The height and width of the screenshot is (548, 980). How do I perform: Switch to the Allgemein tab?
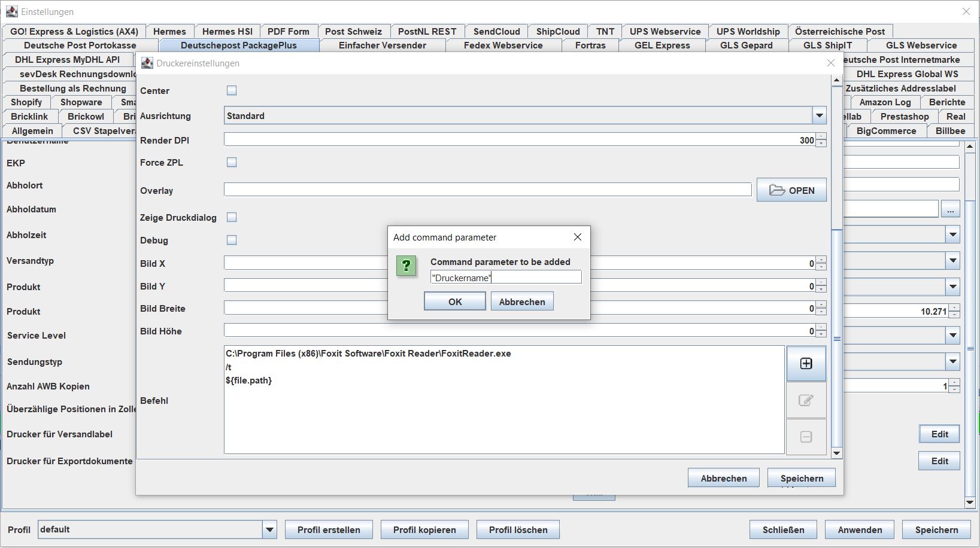(32, 130)
